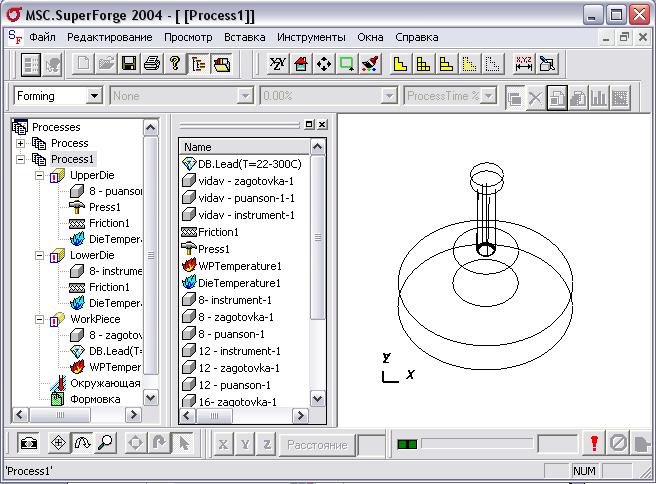This screenshot has width=656, height=484.
Task: Click the crosshair center view icon
Action: click(x=58, y=443)
